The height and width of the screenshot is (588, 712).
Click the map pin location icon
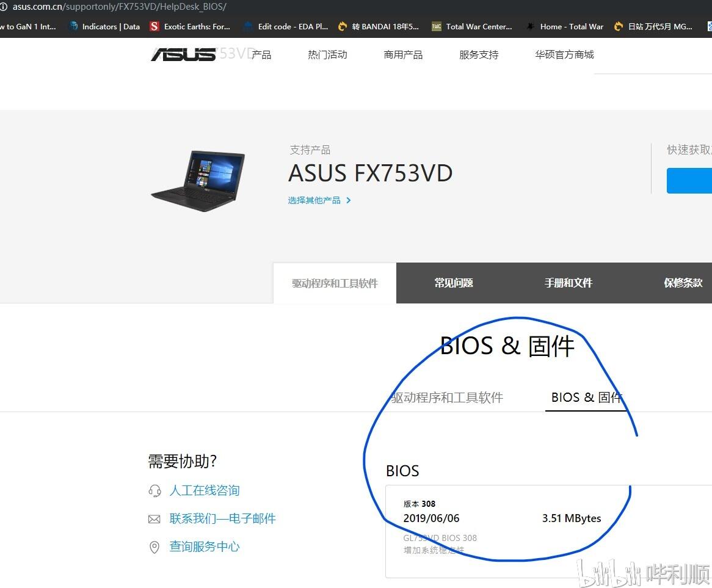coord(154,547)
